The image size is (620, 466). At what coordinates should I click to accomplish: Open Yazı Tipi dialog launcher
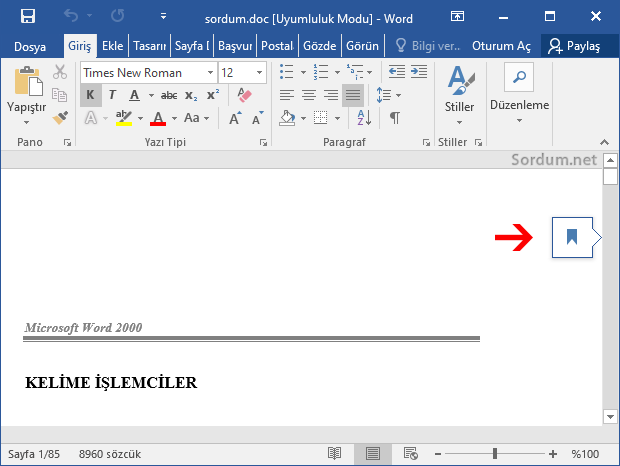click(263, 143)
